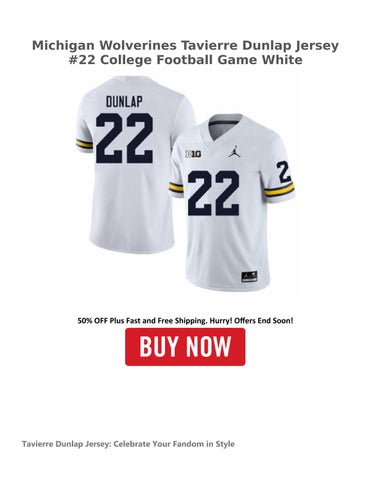Select the Jordan tag at the jersey hem
The height and width of the screenshot is (480, 371).
click(x=249, y=277)
